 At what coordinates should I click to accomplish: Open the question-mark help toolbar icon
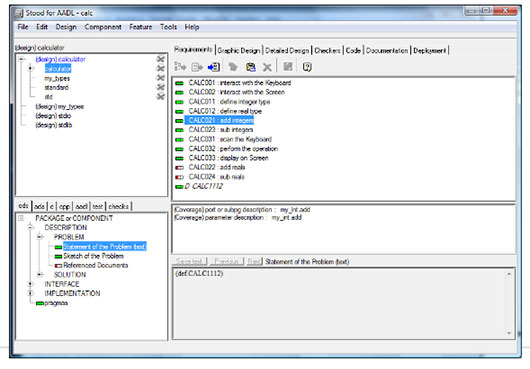307,67
